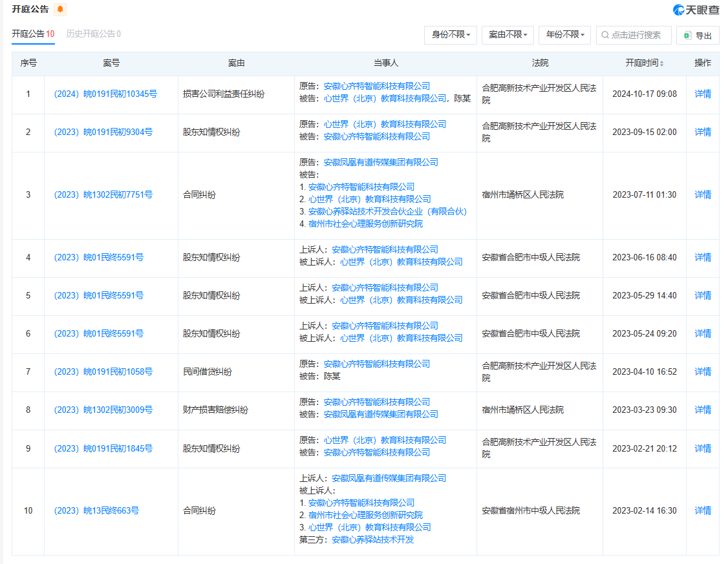728x564 pixels.
Task: View 详情 for row 7 民间借贷纠纷
Action: pos(703,371)
